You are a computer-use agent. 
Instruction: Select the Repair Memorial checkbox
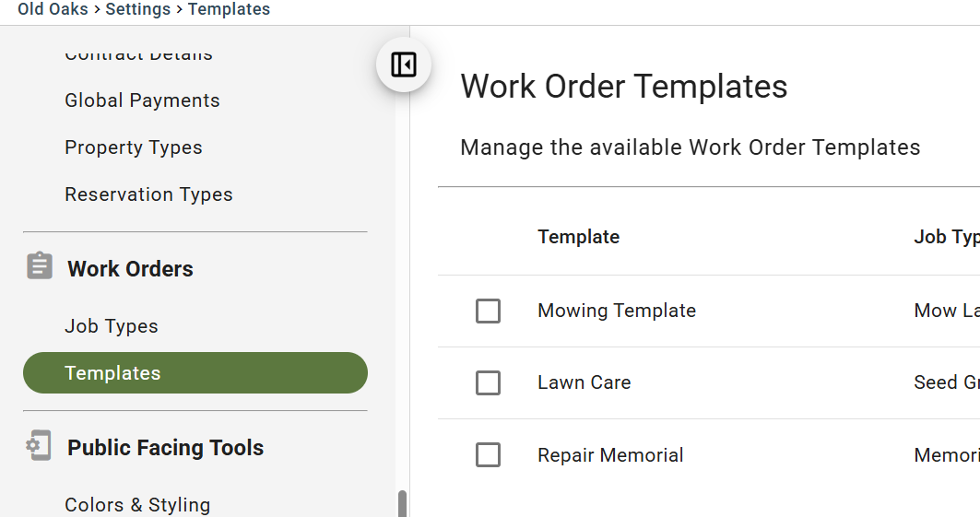tap(488, 454)
